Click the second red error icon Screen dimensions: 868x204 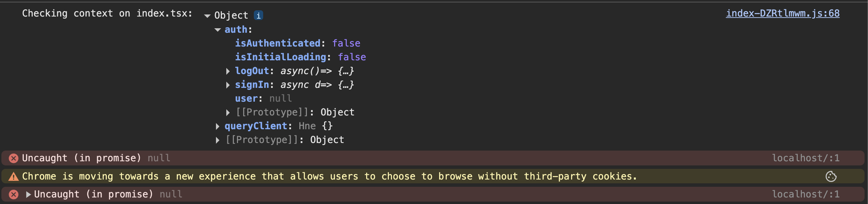coord(13,195)
